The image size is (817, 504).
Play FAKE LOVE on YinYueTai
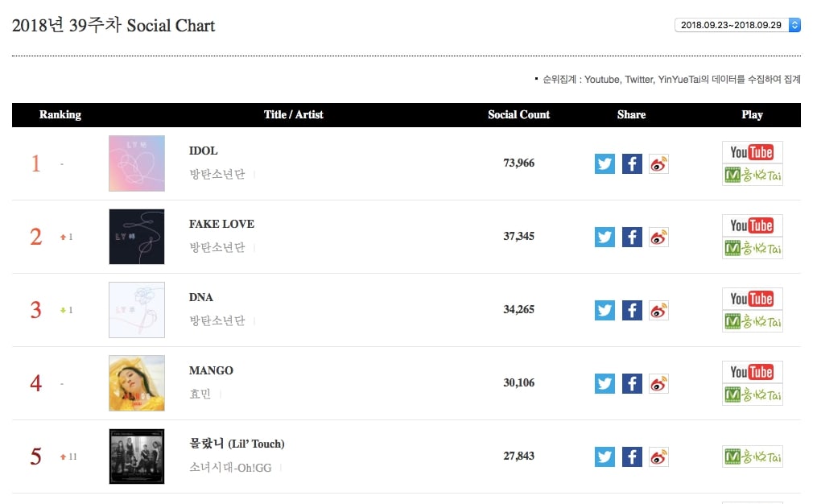[752, 248]
